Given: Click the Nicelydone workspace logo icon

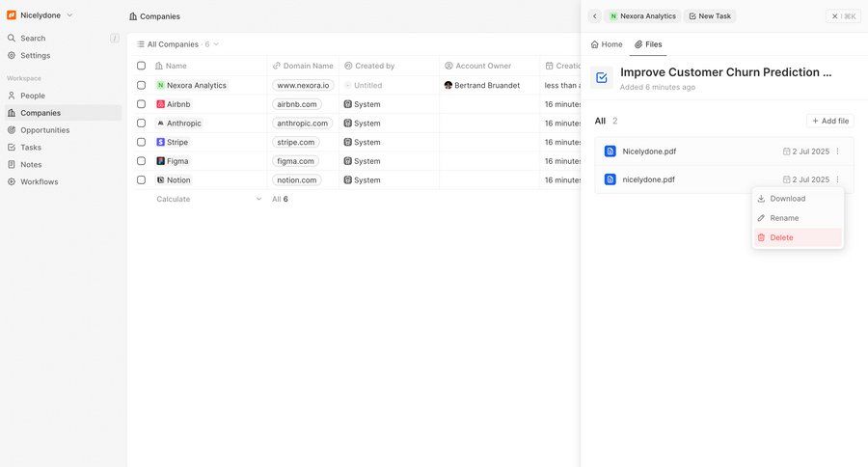Looking at the screenshot, I should (11, 15).
